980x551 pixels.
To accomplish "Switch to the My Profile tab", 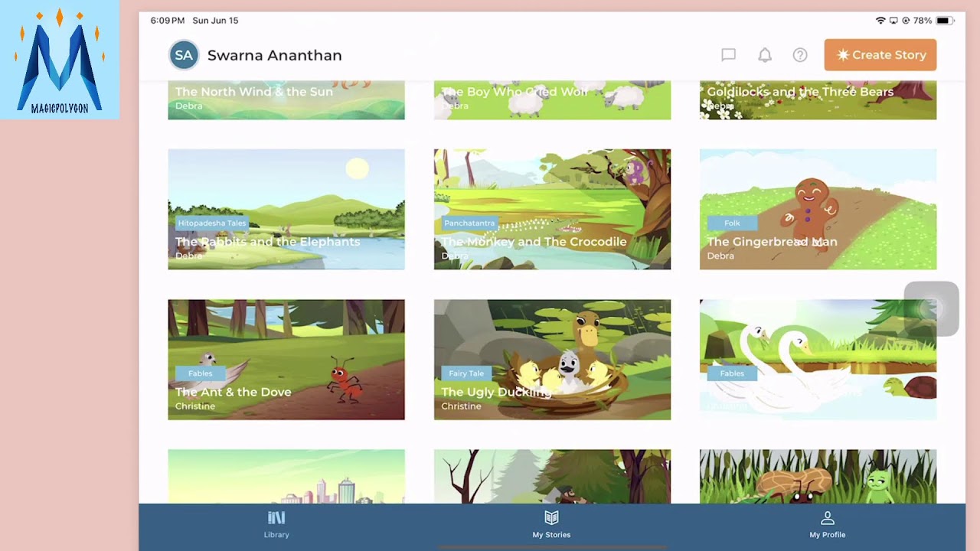I will click(828, 525).
